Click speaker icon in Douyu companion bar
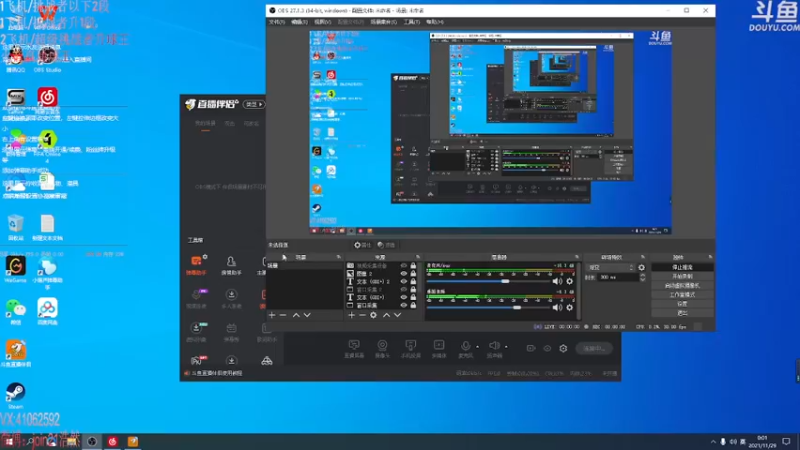The width and height of the screenshot is (800, 450). (494, 349)
